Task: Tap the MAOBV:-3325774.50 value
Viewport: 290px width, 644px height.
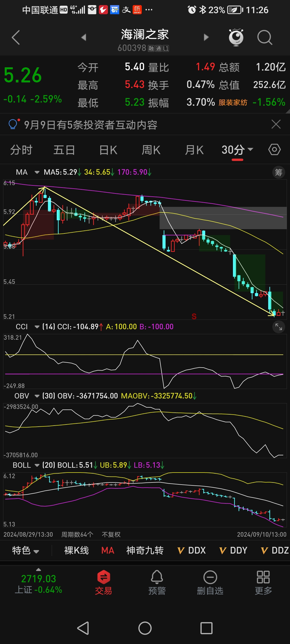Action: click(x=159, y=396)
